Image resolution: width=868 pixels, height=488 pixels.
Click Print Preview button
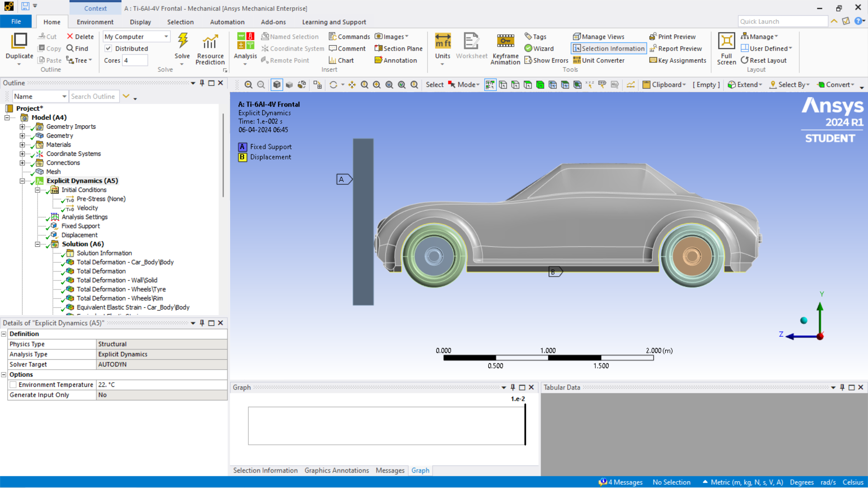(x=672, y=37)
